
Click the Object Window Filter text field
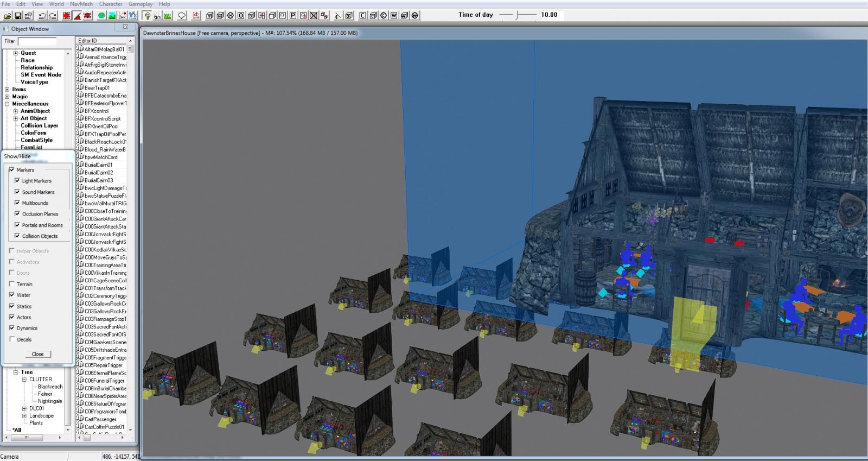[x=37, y=41]
